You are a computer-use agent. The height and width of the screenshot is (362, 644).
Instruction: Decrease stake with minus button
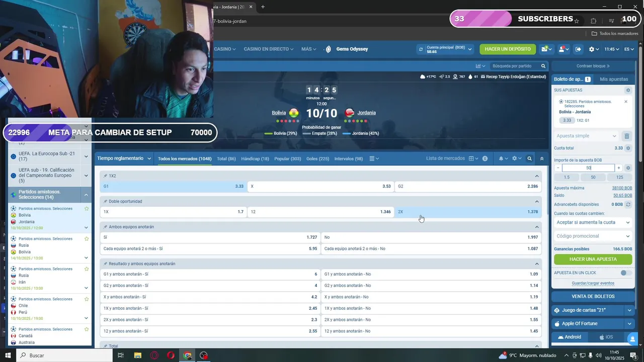(557, 168)
